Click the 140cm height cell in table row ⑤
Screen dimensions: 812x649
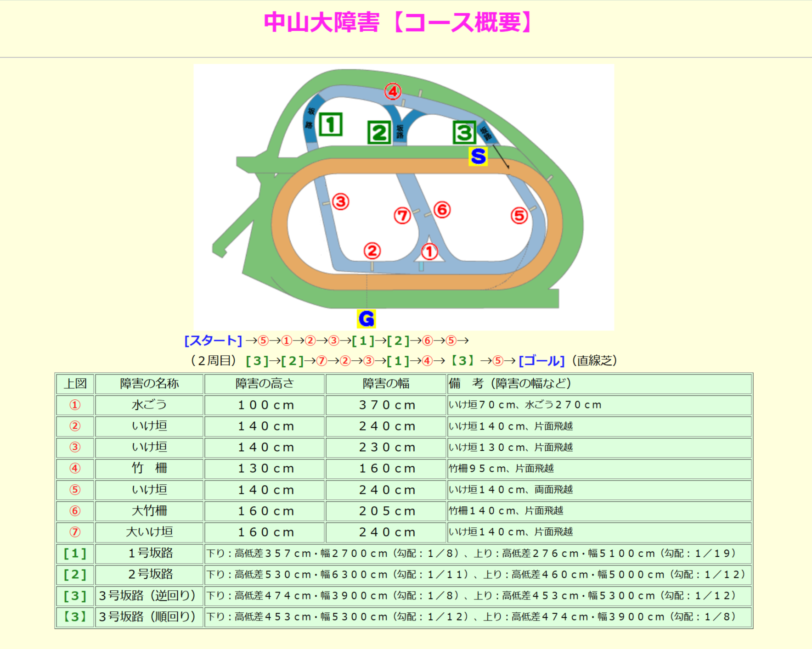pyautogui.click(x=265, y=489)
